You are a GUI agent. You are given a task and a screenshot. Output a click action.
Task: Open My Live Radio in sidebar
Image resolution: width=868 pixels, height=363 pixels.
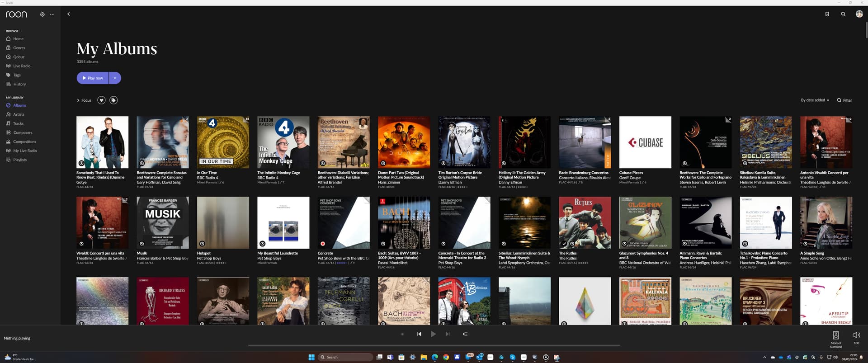tap(21, 151)
